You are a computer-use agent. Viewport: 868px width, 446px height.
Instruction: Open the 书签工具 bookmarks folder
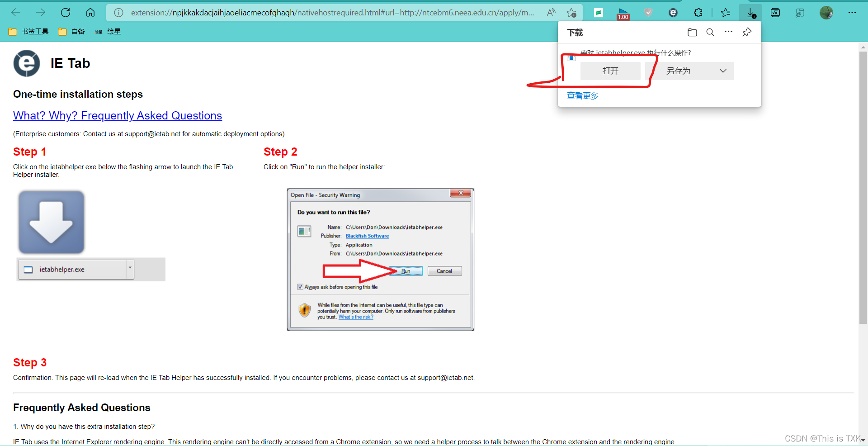[28, 32]
